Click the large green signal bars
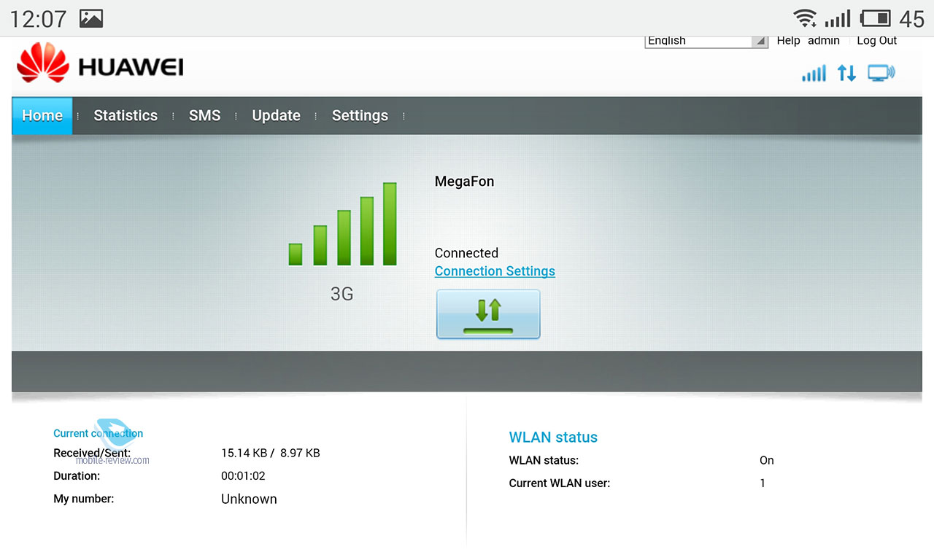 (342, 225)
